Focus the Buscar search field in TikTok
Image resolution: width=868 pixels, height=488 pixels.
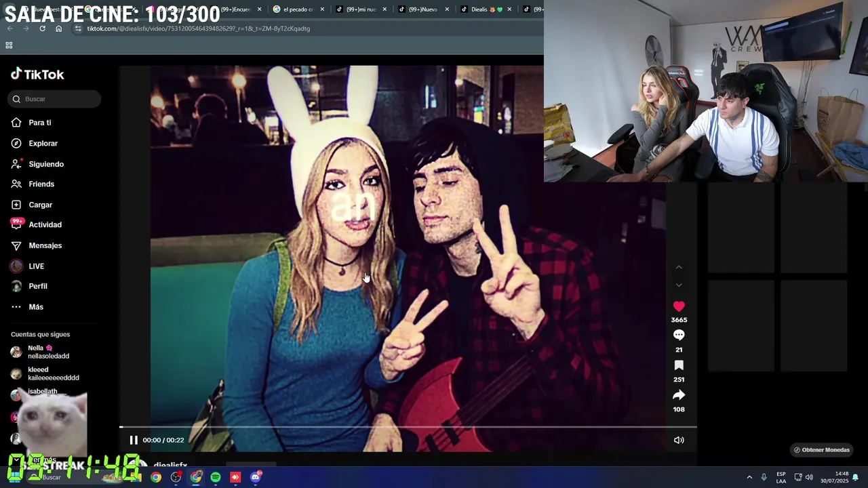tap(55, 99)
